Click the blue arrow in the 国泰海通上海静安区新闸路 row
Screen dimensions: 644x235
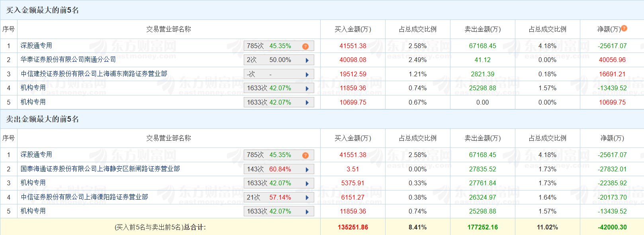307,169
